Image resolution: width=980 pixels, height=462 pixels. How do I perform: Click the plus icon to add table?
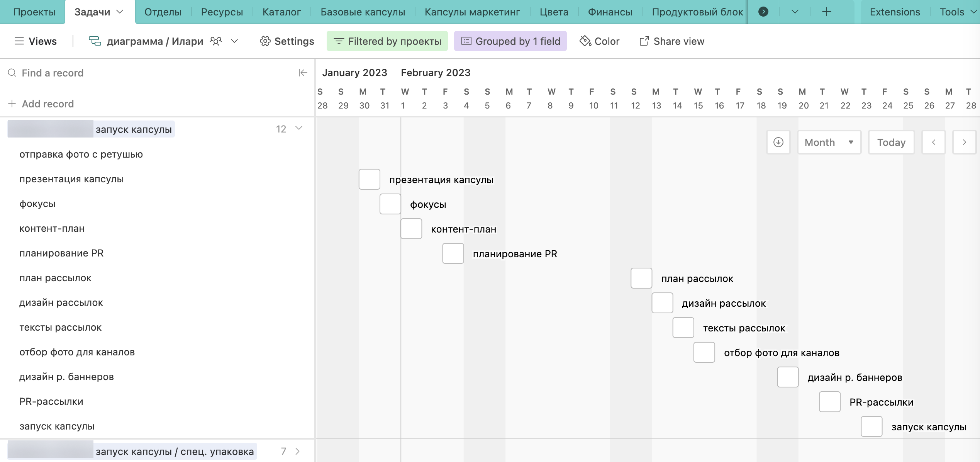[x=826, y=12]
